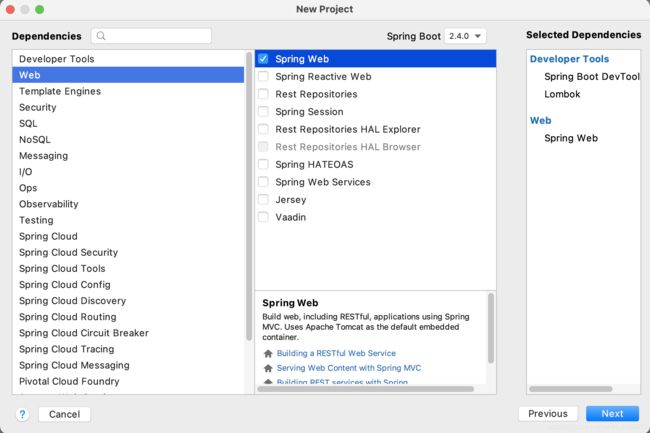Tick the Spring Session checkbox
This screenshot has height=433, width=650.
click(x=263, y=111)
